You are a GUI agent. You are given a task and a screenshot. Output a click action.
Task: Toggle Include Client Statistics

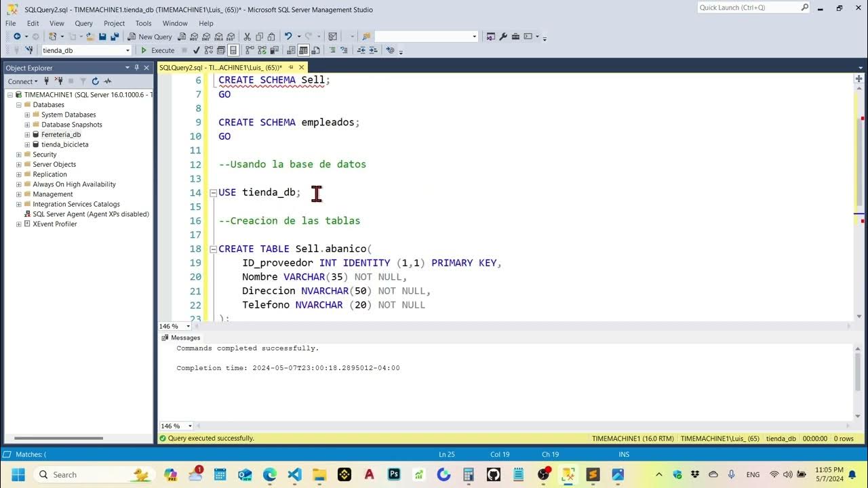point(274,50)
